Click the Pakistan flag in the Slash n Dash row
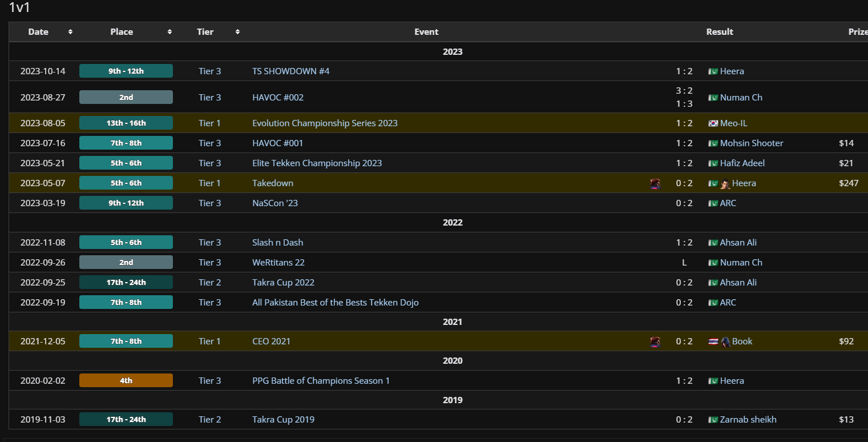The width and height of the screenshot is (868, 442). (x=713, y=243)
